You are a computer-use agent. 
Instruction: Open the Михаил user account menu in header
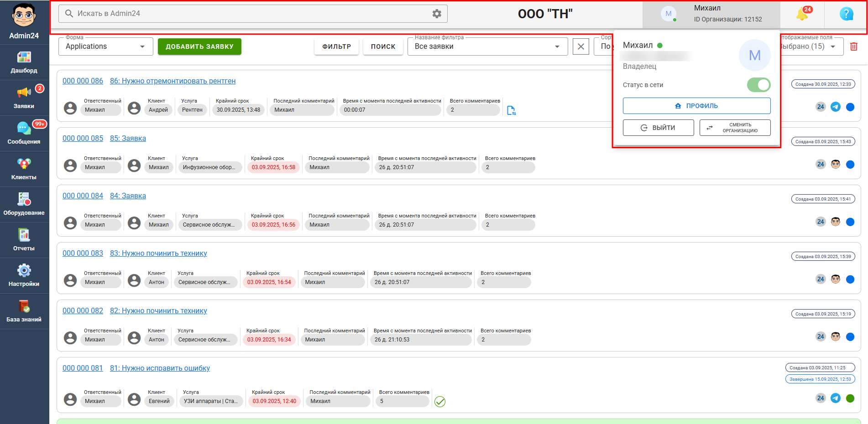coord(711,14)
